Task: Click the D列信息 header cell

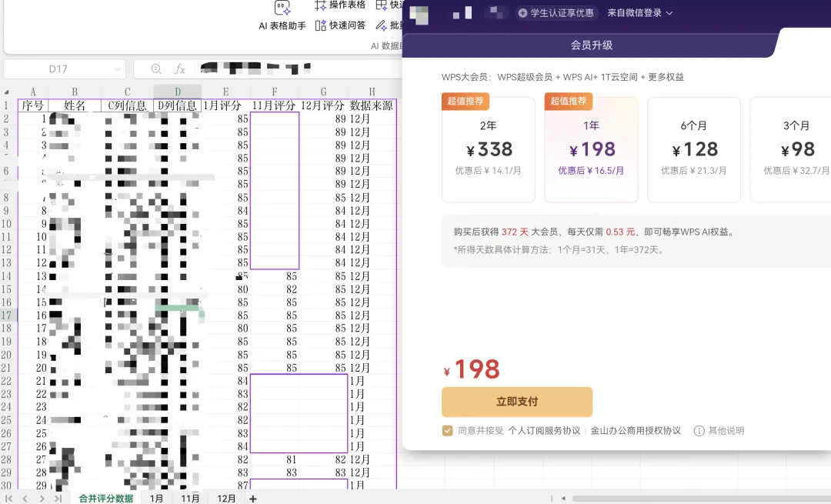Action: pyautogui.click(x=178, y=105)
